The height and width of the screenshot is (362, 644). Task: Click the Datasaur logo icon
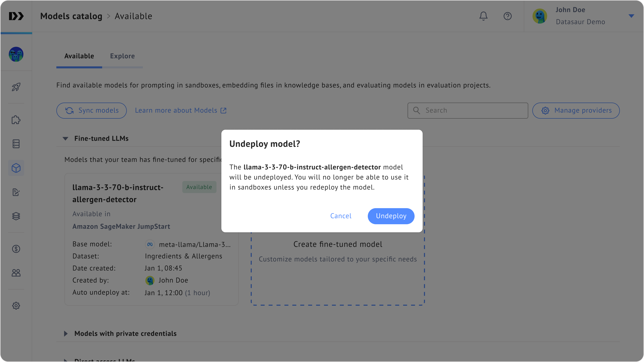pyautogui.click(x=16, y=16)
